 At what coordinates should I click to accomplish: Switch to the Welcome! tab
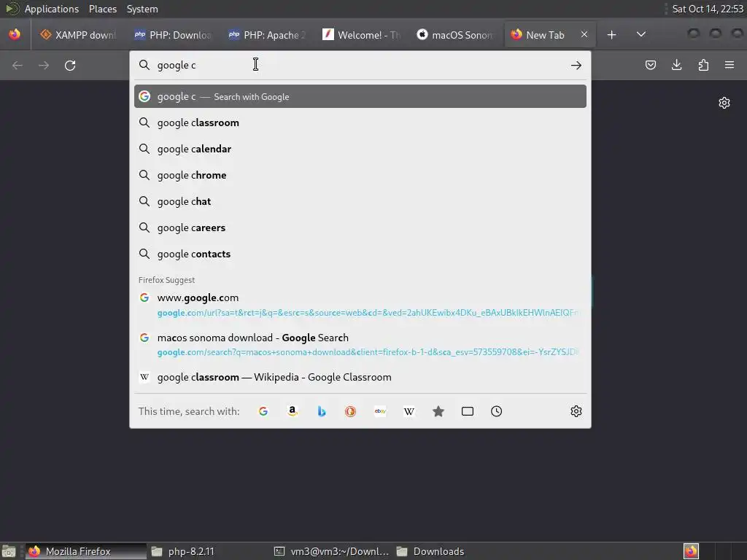coord(362,35)
